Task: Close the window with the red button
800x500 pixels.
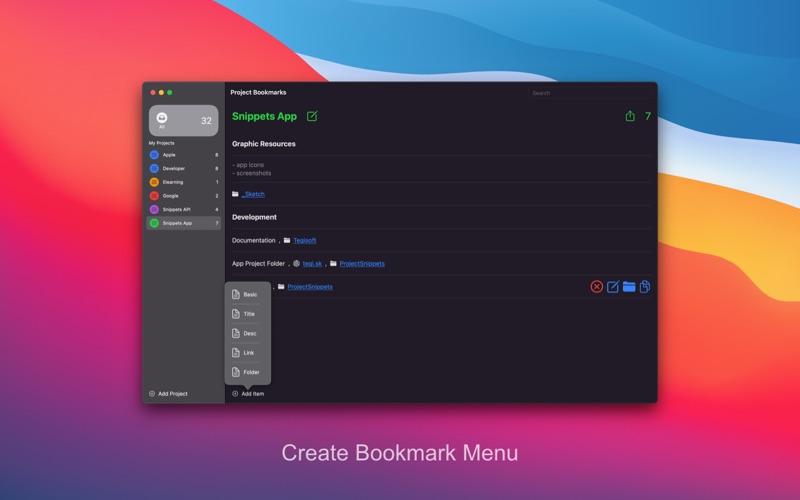Action: [153, 92]
